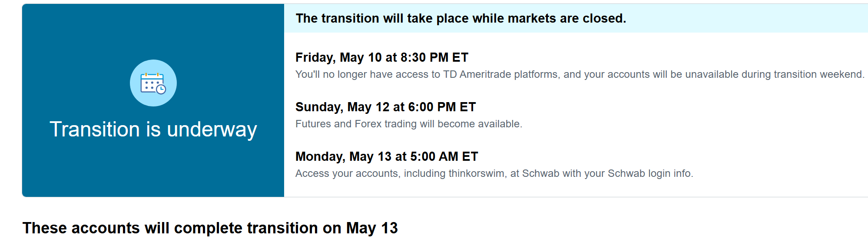Click the Futures and Forex trading sentence
The width and height of the screenshot is (868, 239).
point(409,124)
